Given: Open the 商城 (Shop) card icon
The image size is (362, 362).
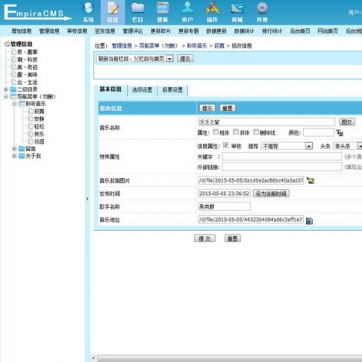Looking at the screenshot, I should coord(237,8).
